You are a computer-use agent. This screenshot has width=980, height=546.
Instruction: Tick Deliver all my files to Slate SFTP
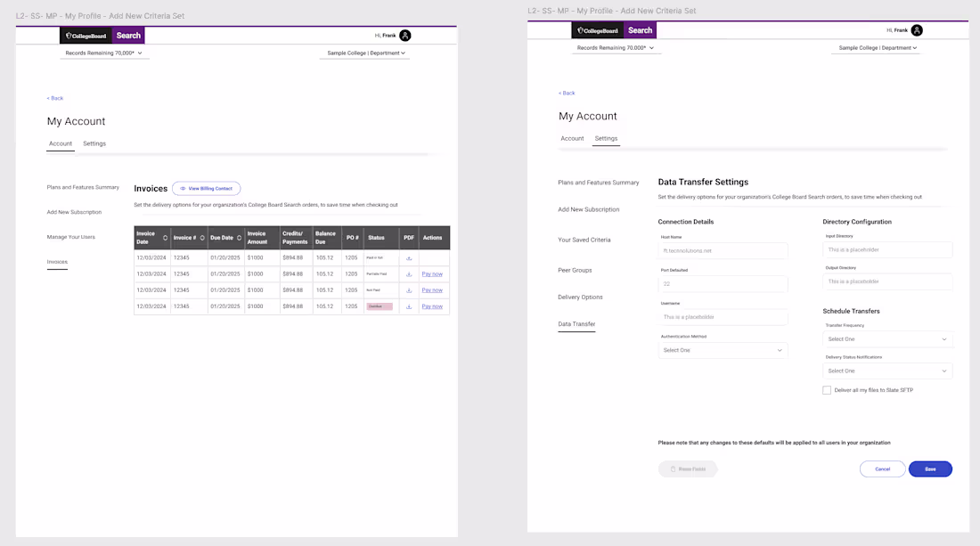827,390
